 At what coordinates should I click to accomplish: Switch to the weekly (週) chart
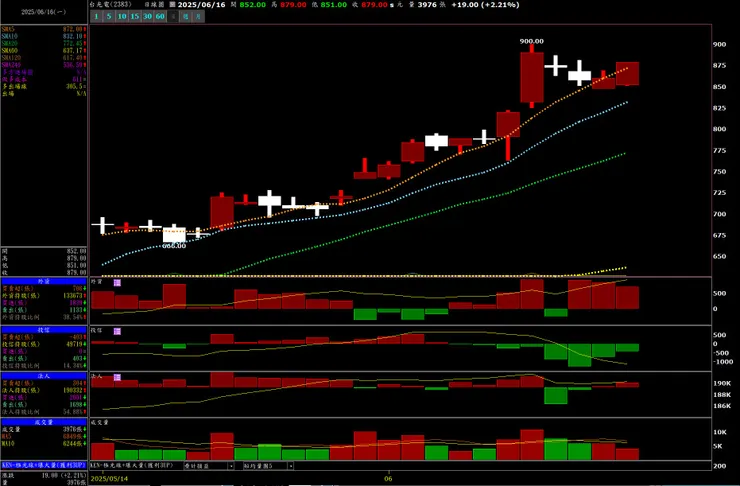(x=186, y=17)
